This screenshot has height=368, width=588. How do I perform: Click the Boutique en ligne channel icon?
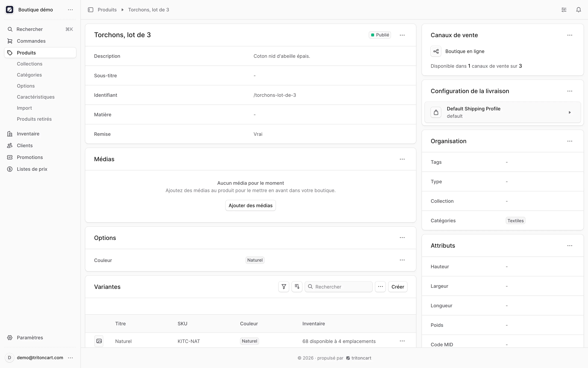436,51
